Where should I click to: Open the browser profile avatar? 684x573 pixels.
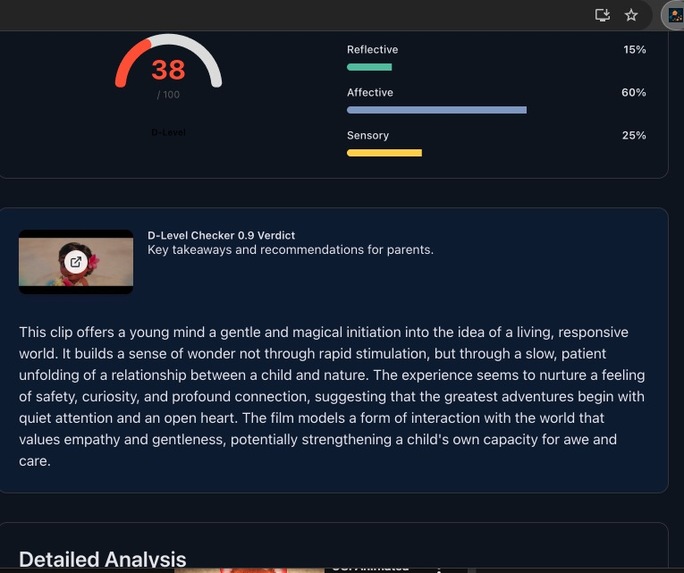(675, 15)
